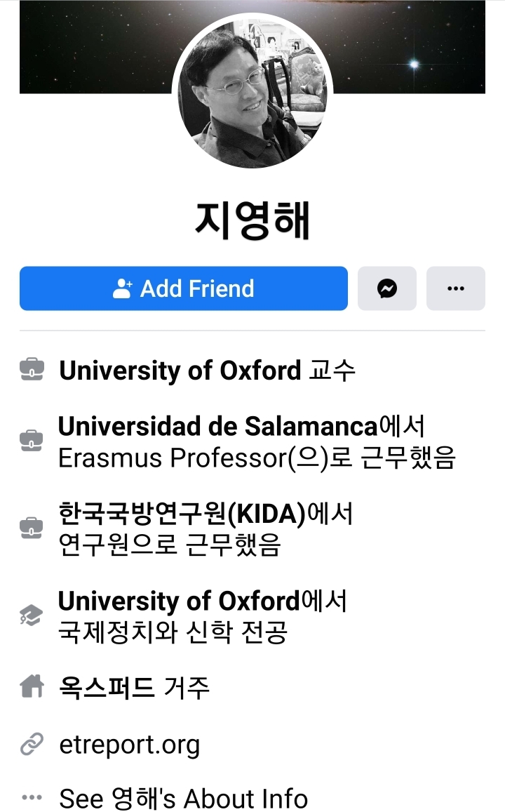Click the briefcase icon beside Universidad de Salamanca

(32, 441)
